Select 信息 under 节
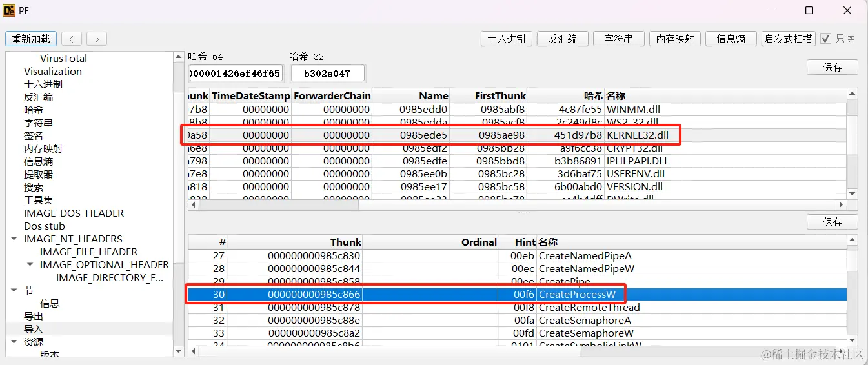The height and width of the screenshot is (365, 868). [50, 303]
